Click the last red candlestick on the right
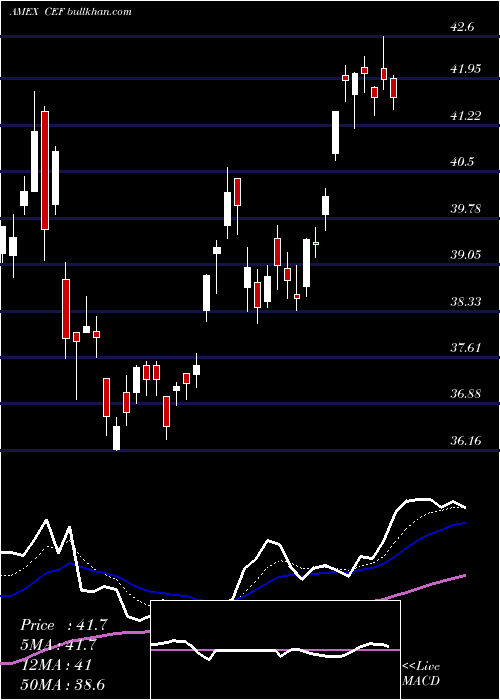The image size is (500, 700). pos(393,88)
